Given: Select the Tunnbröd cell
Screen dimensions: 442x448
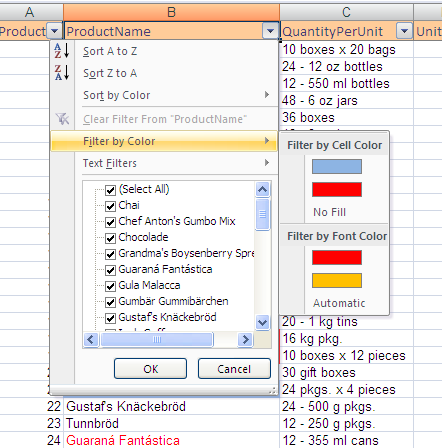Looking at the screenshot, I should pyautogui.click(x=171, y=423).
